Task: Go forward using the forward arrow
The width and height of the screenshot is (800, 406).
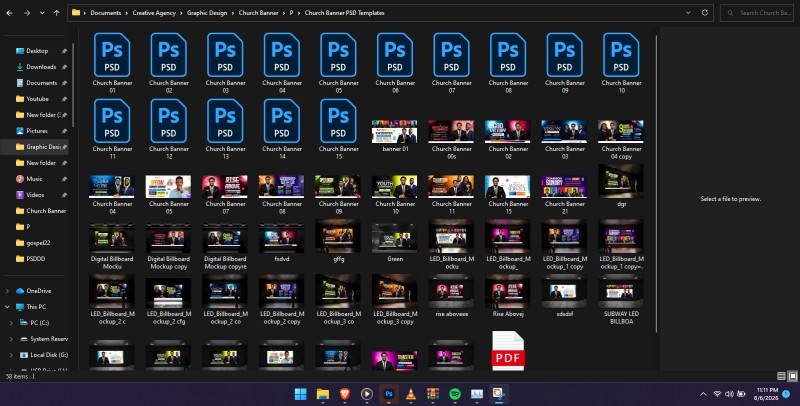Action: click(27, 13)
